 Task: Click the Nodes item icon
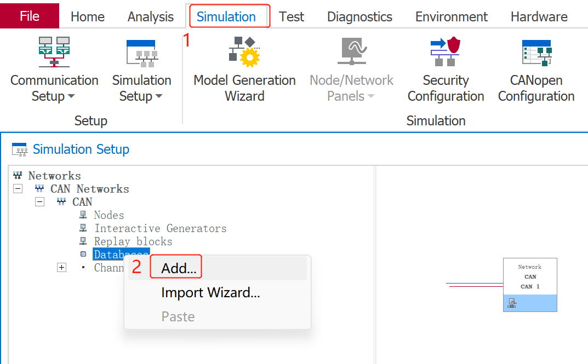[x=83, y=215]
